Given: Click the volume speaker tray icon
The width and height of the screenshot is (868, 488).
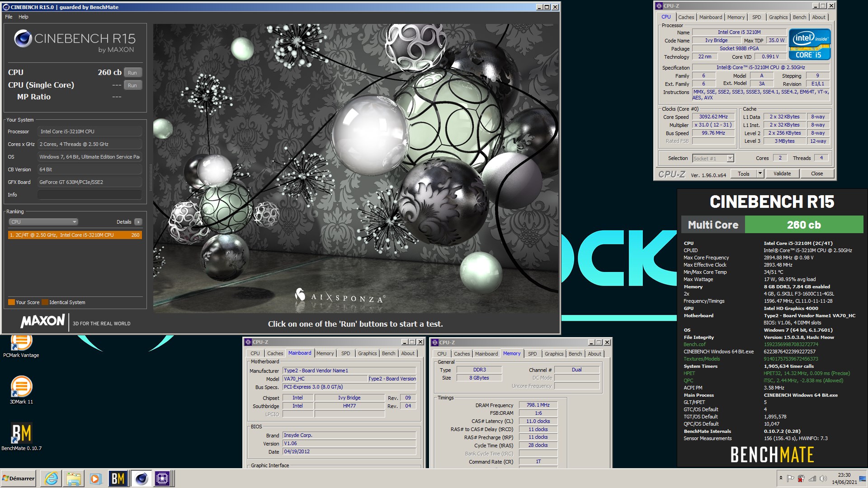Looking at the screenshot, I should 823,479.
